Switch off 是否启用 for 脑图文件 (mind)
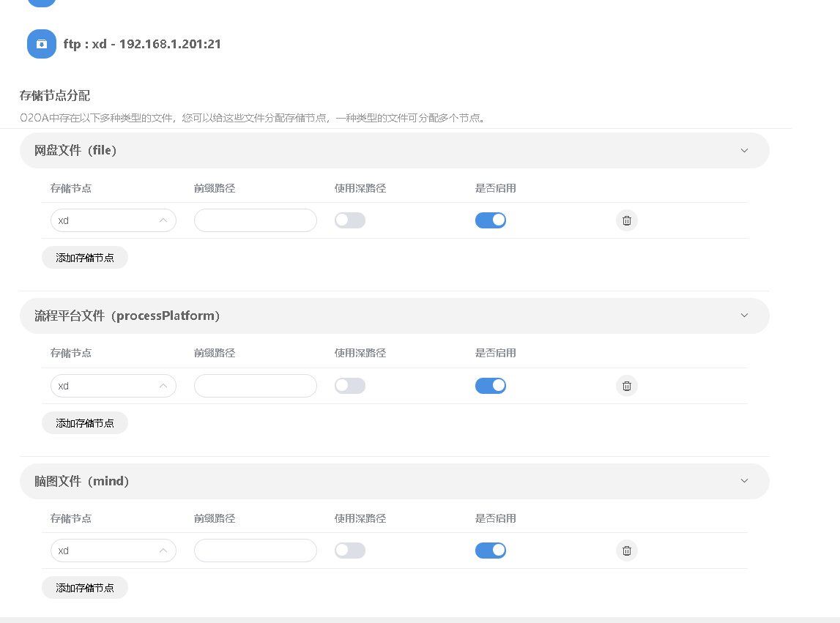Image resolution: width=840 pixels, height=623 pixels. 491,551
